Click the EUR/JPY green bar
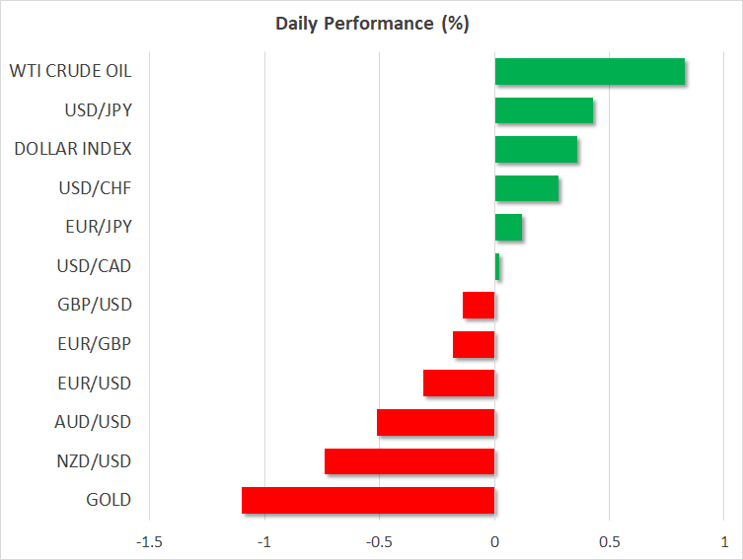This screenshot has width=743, height=560. pos(508,228)
